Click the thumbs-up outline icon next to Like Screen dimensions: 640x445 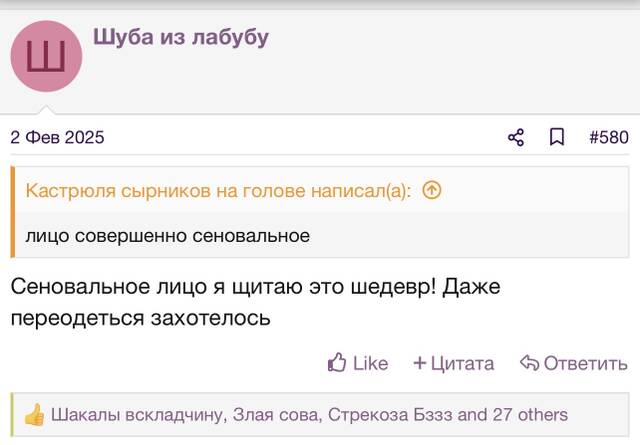(337, 363)
